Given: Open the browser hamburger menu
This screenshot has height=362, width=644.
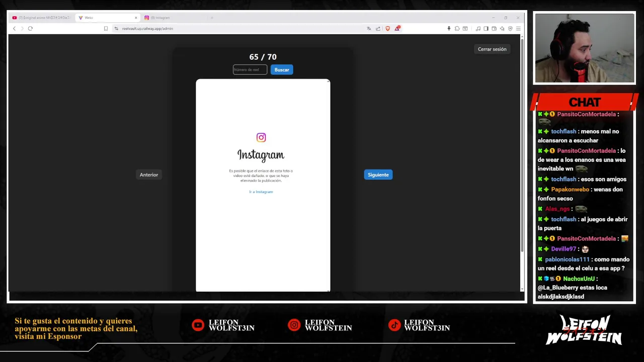Looking at the screenshot, I should (518, 29).
